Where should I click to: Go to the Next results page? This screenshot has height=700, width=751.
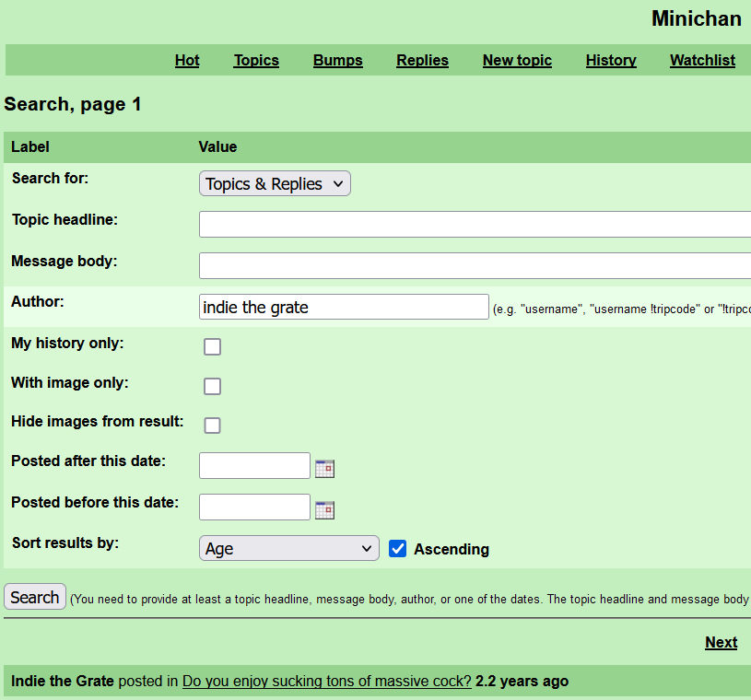[721, 643]
